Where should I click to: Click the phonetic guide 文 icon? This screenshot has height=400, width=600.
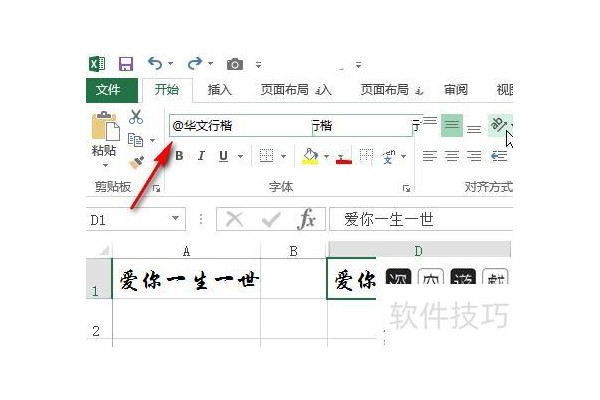tap(389, 157)
